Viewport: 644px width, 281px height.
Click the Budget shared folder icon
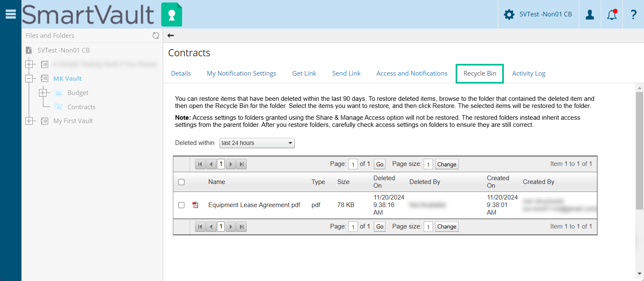pyautogui.click(x=59, y=93)
